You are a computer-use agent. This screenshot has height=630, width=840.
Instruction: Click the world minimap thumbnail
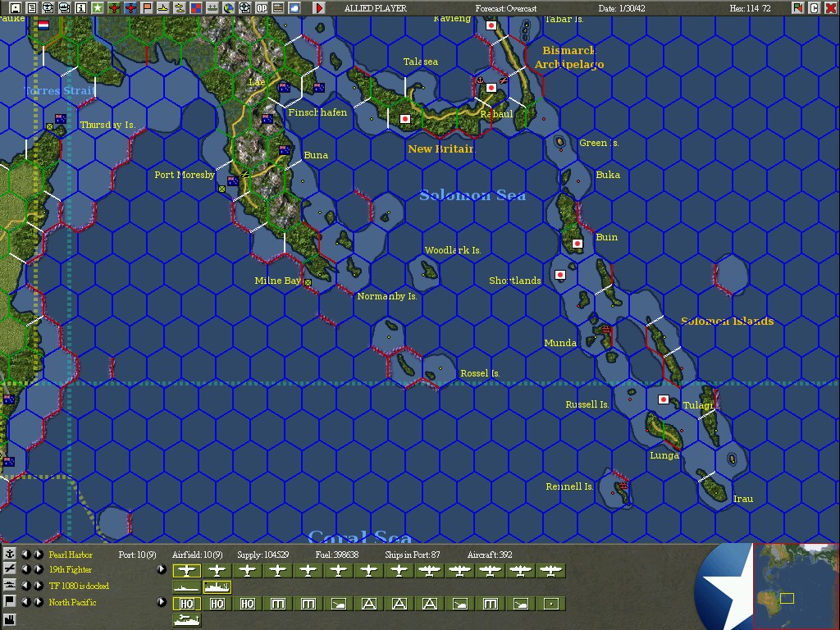tap(796, 586)
